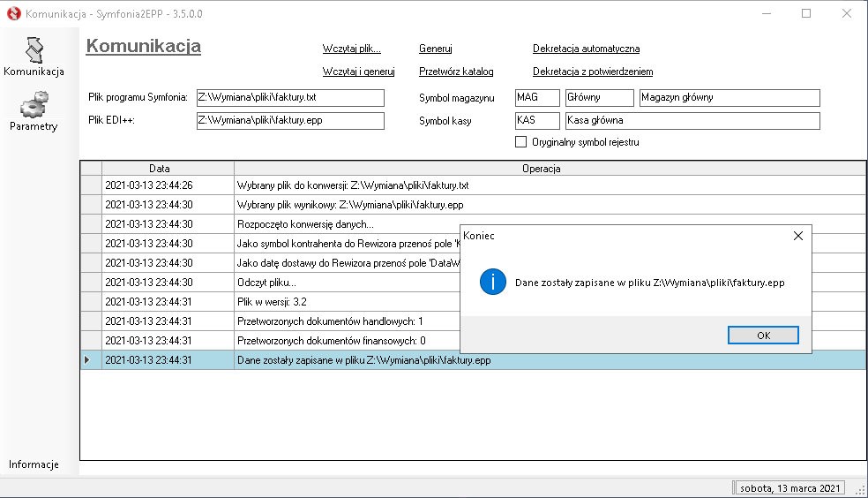Open Dekretacja automatyczna
The image size is (868, 498).
[x=586, y=49]
